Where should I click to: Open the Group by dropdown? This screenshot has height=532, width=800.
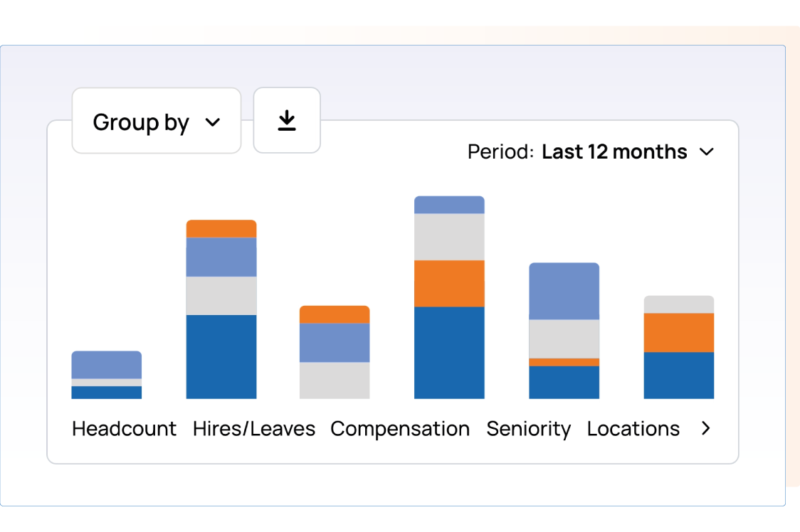[x=157, y=122]
